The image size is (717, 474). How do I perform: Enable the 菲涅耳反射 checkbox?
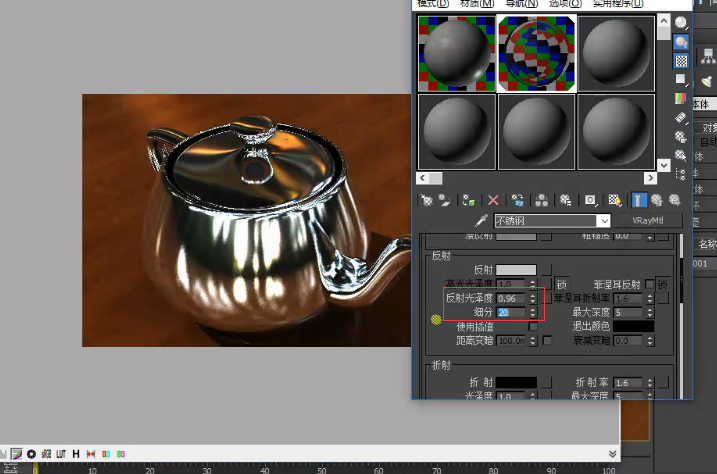(x=649, y=284)
